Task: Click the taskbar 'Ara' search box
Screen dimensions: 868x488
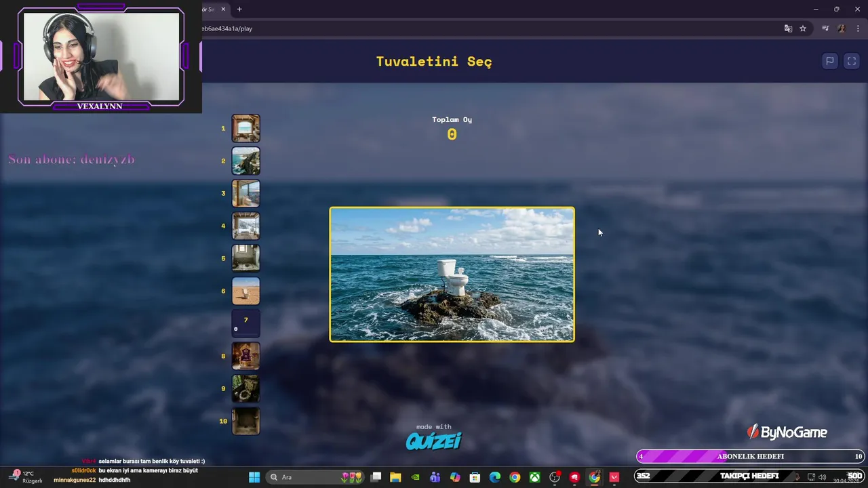Action: (x=315, y=477)
